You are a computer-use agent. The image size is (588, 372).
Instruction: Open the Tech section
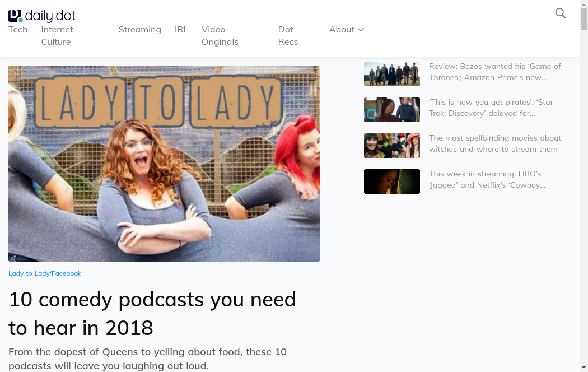[x=18, y=30]
